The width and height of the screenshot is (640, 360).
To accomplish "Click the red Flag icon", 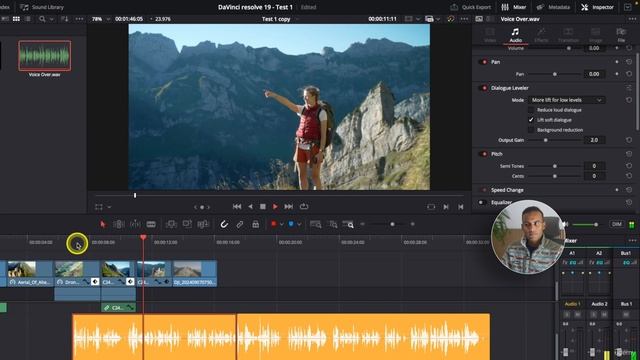I will [273, 224].
